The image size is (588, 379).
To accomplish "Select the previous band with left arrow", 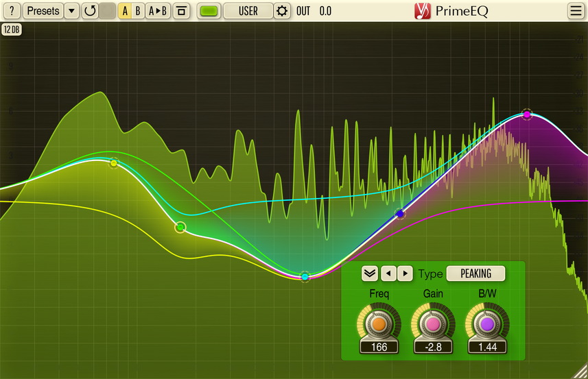I will point(389,273).
